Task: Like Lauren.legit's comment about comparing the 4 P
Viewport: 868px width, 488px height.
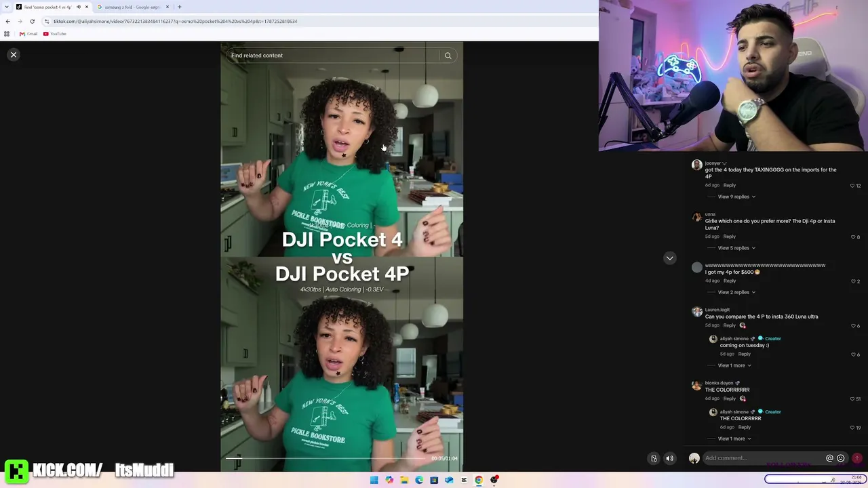Action: 852,326
